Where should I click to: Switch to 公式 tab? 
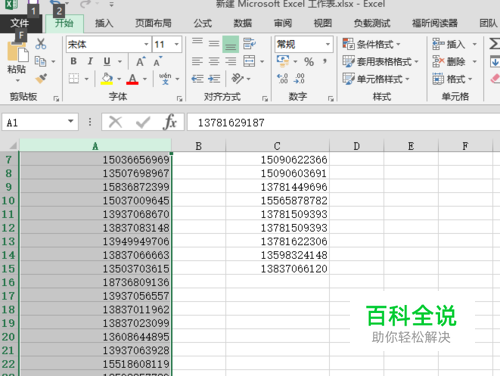203,23
